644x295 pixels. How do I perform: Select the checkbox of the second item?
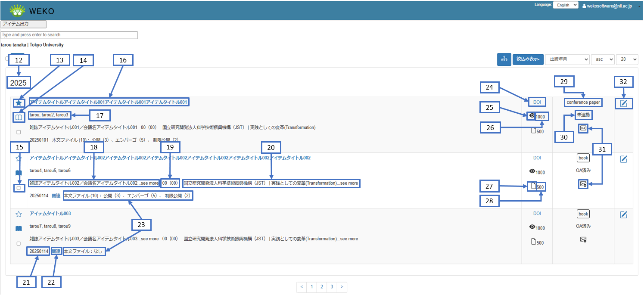click(x=19, y=188)
